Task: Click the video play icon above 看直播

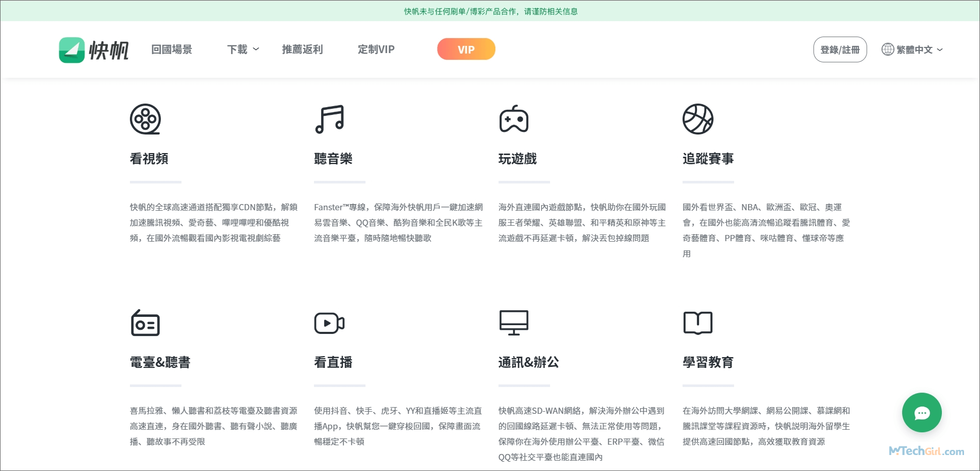Action: pyautogui.click(x=329, y=323)
